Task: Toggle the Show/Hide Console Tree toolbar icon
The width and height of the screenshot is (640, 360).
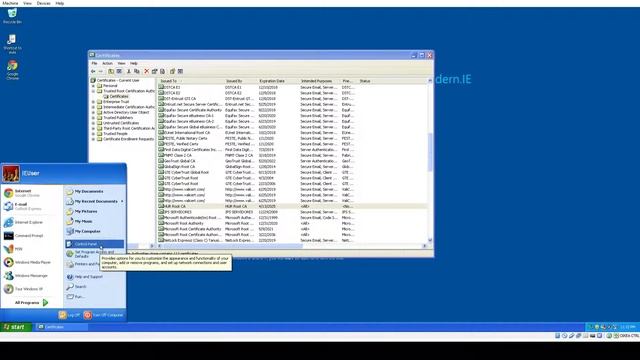Action: click(x=119, y=71)
